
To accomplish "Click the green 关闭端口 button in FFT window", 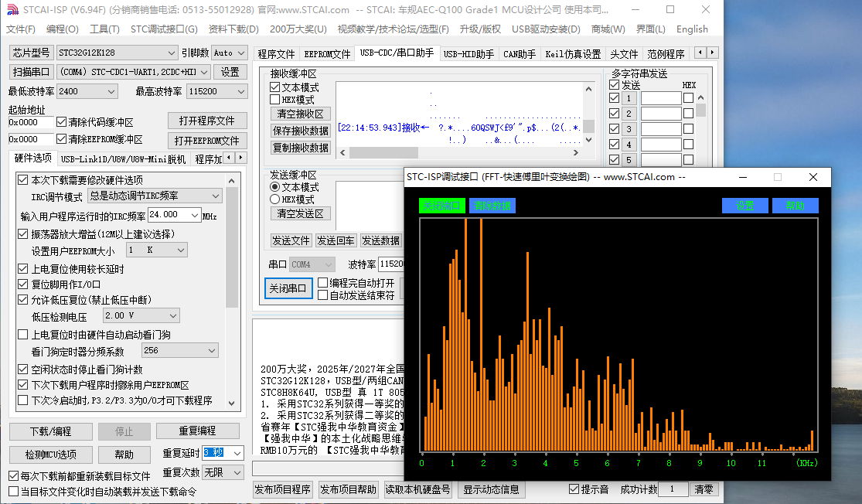I will [x=442, y=206].
